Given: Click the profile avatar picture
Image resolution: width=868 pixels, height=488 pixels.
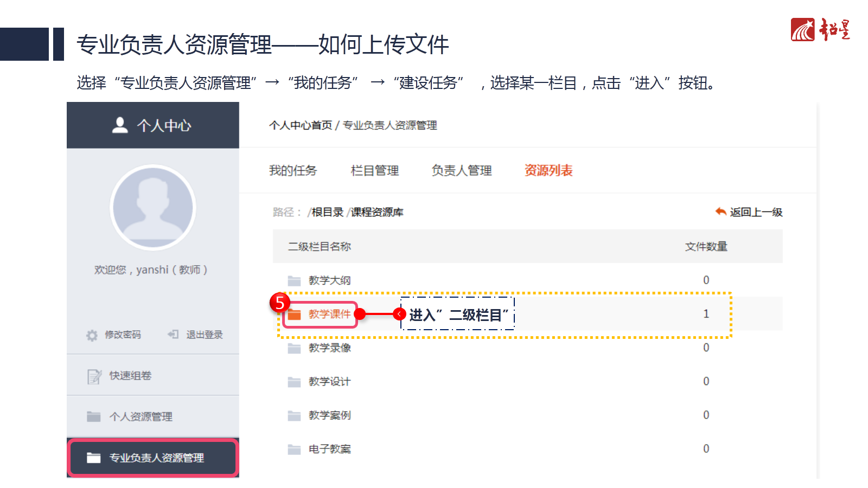Looking at the screenshot, I should [153, 207].
